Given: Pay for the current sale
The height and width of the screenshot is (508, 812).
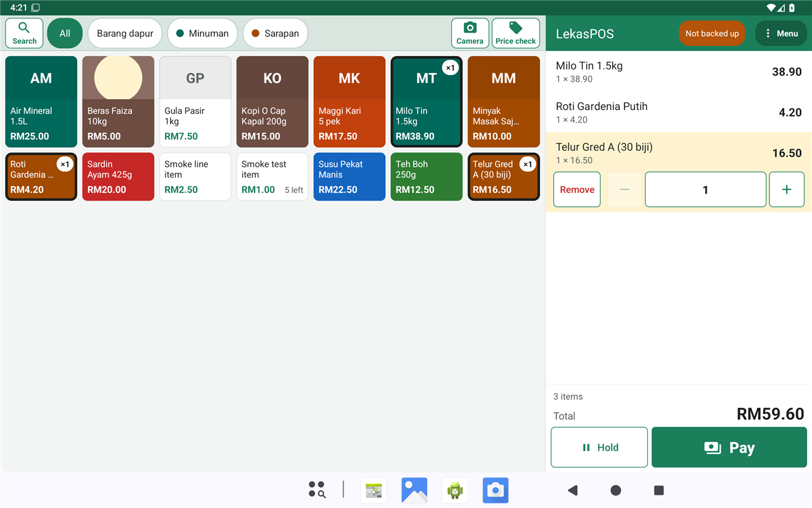Looking at the screenshot, I should pos(730,448).
